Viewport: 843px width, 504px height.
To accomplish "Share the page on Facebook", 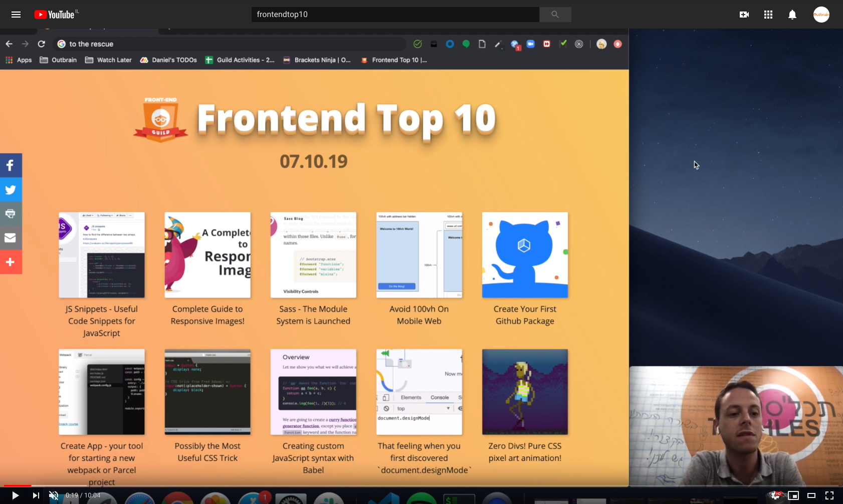I will pos(11,165).
